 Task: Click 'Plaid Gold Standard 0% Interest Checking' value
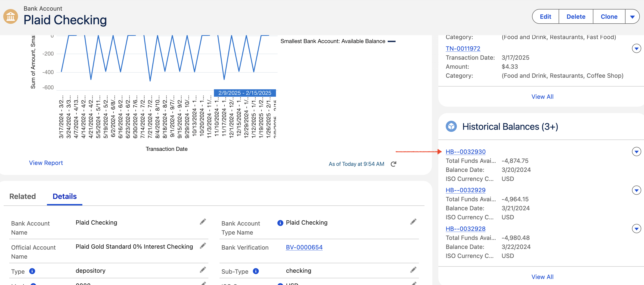click(134, 247)
